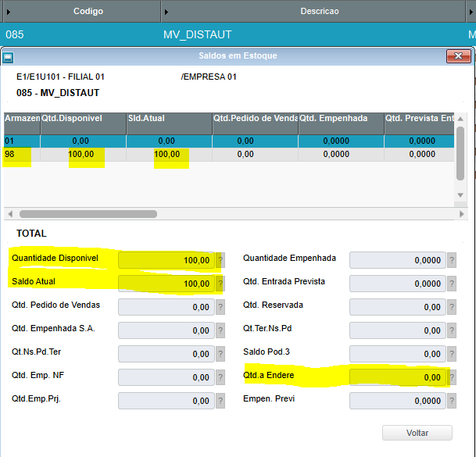Click the Empen. Previ value field
The height and width of the screenshot is (457, 476).
(x=398, y=401)
